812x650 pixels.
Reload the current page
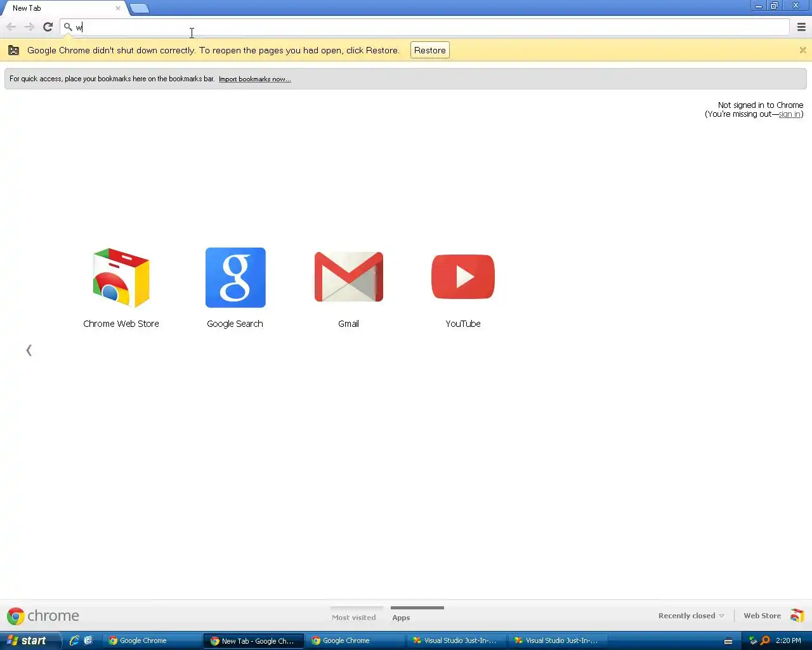[x=48, y=27]
